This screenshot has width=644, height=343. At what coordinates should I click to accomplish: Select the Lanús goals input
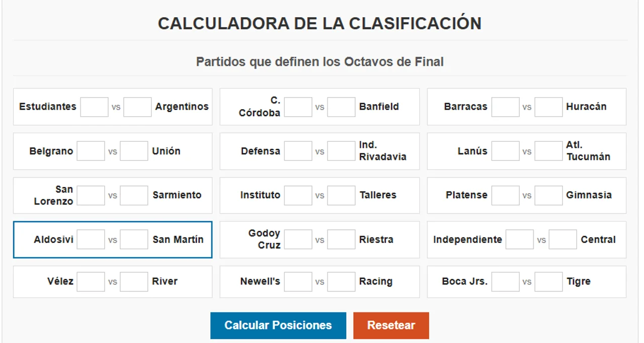pos(505,151)
